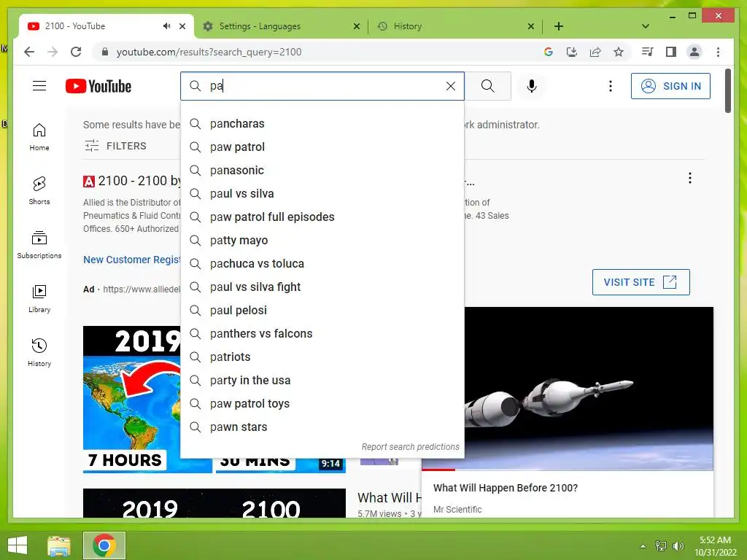Open Chrome's three-dot menu

tap(718, 52)
